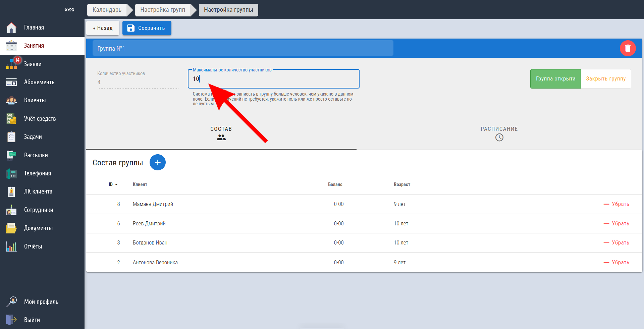The width and height of the screenshot is (644, 329).
Task: Sort table by ID column arrow
Action: point(116,185)
